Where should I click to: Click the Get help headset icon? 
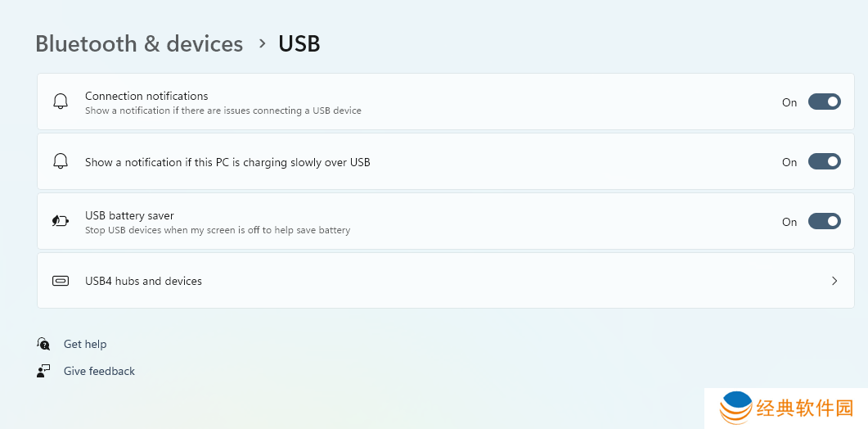tap(43, 344)
